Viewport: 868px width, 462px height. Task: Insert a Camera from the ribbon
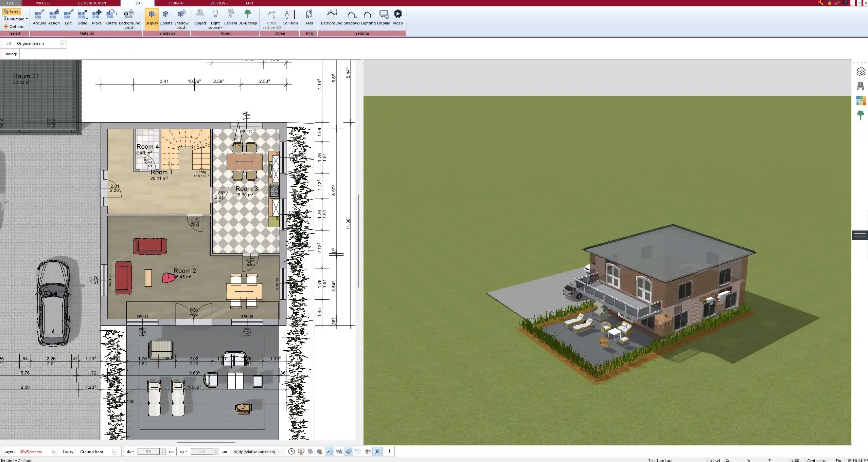pyautogui.click(x=230, y=17)
